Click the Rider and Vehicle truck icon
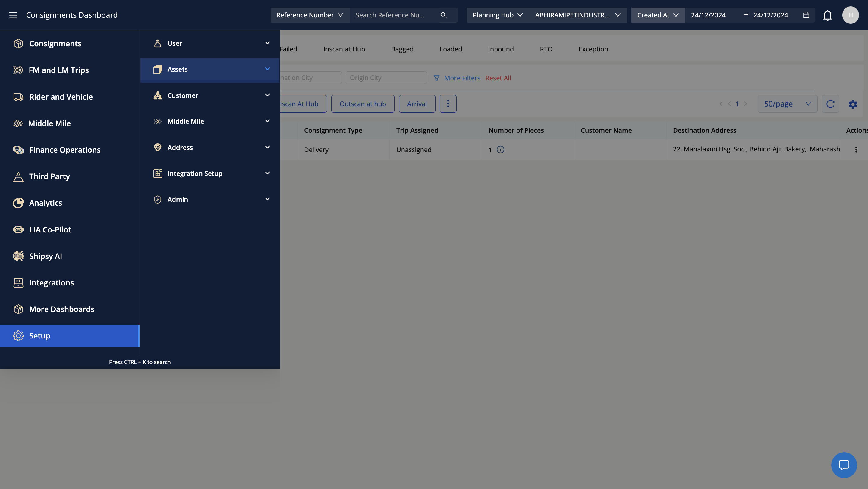868x489 pixels. click(18, 97)
